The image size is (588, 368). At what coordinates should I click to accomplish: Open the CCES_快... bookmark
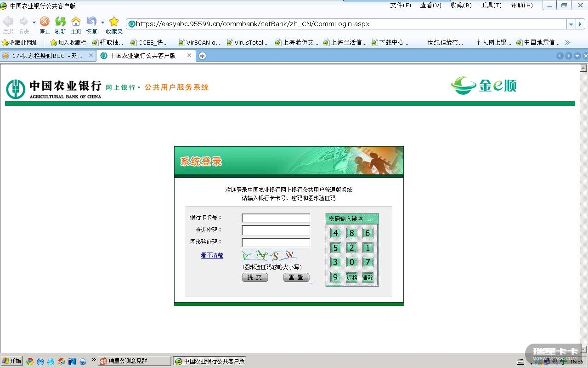pyautogui.click(x=149, y=42)
